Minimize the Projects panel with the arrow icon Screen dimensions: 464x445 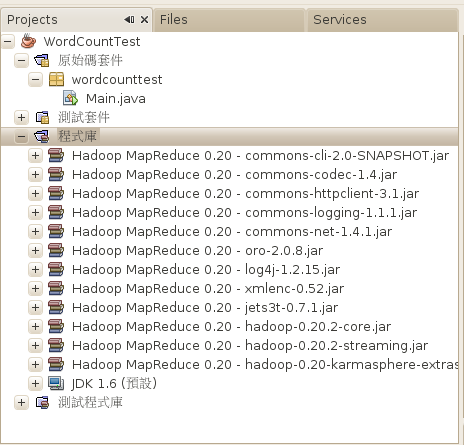pos(129,20)
